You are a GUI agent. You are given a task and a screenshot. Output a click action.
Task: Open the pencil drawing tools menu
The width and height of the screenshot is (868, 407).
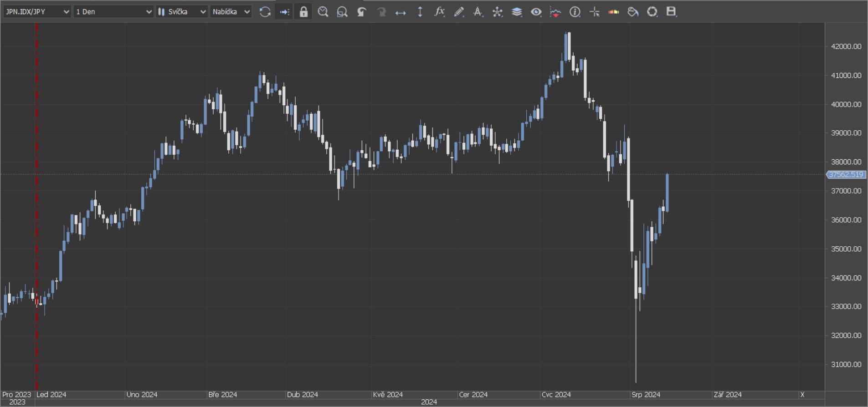click(459, 12)
